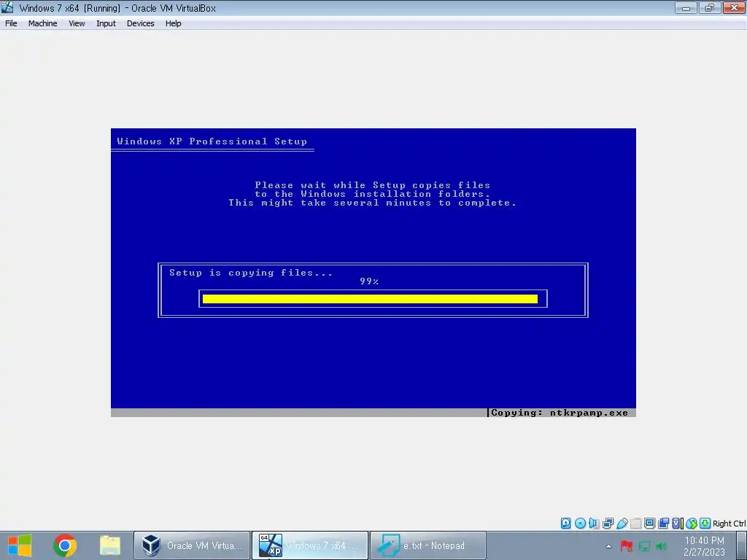Image resolution: width=747 pixels, height=560 pixels.
Task: Click the audio status icon in VirtualBox bar
Action: [x=594, y=524]
